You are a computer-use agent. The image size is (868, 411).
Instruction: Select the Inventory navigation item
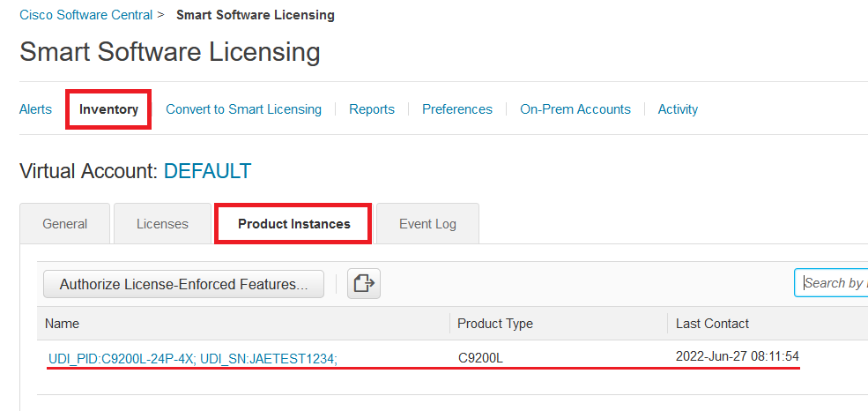tap(108, 109)
